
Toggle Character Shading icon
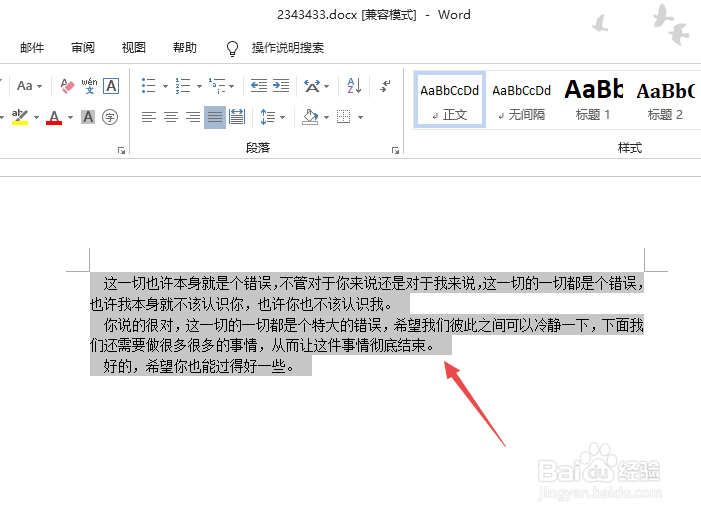click(x=88, y=117)
